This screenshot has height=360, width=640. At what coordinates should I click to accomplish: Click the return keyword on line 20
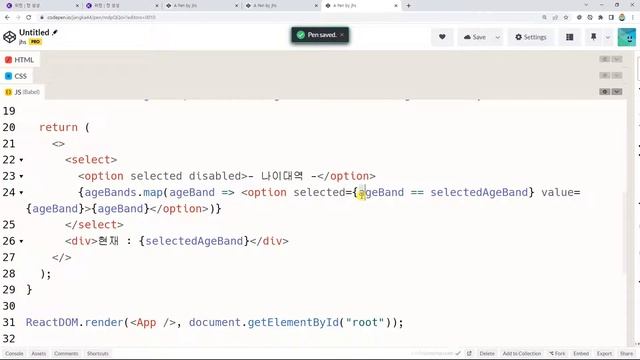tap(58, 127)
